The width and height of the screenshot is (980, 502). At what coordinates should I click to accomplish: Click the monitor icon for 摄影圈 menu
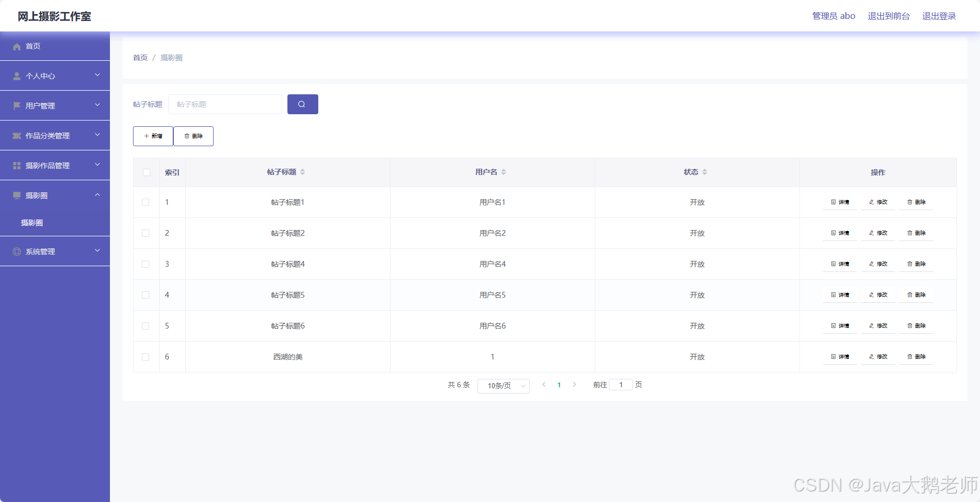(x=17, y=196)
